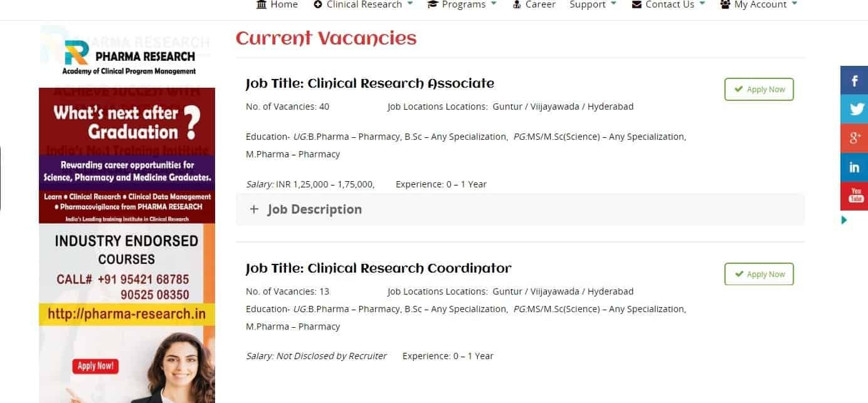Open the My Account dropdown menu
The width and height of the screenshot is (868, 403).
[x=759, y=5]
